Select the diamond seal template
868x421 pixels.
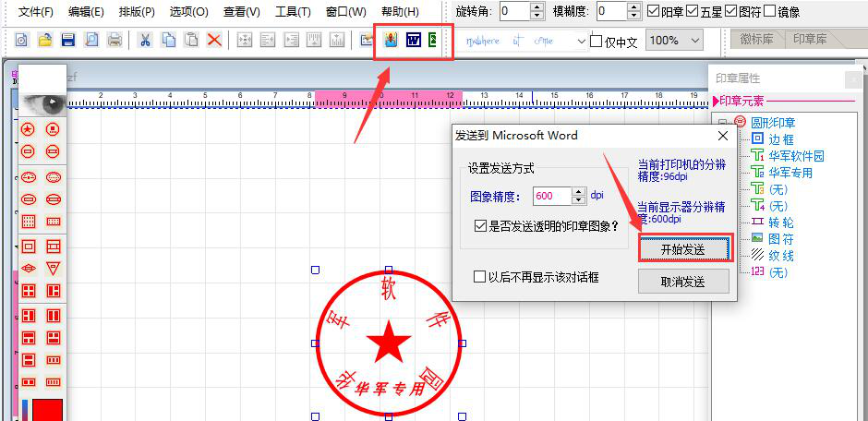point(29,269)
